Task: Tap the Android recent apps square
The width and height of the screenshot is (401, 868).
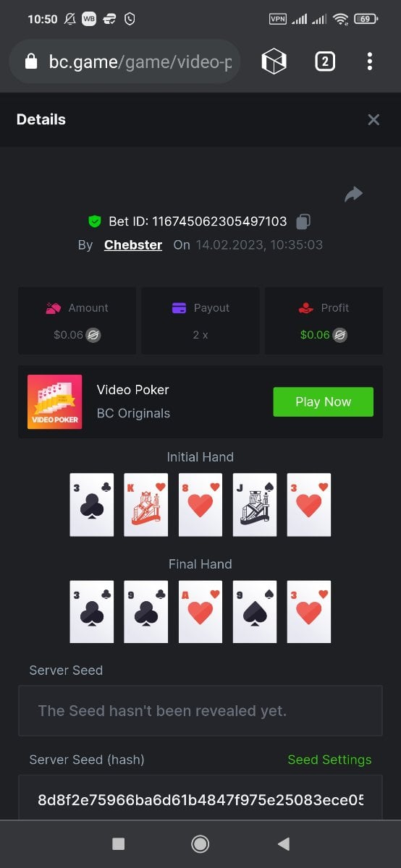Action: (119, 843)
